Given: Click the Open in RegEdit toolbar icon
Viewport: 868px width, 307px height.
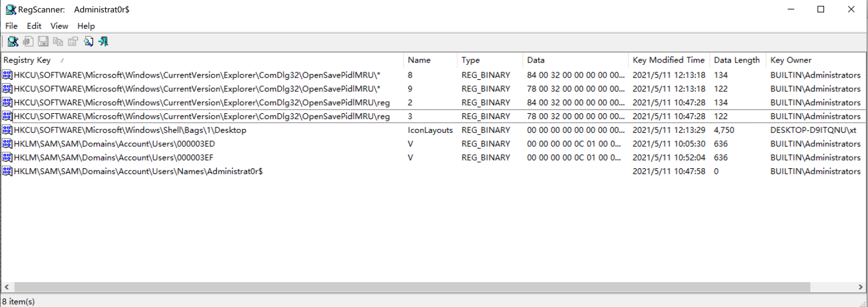Looking at the screenshot, I should [x=28, y=41].
